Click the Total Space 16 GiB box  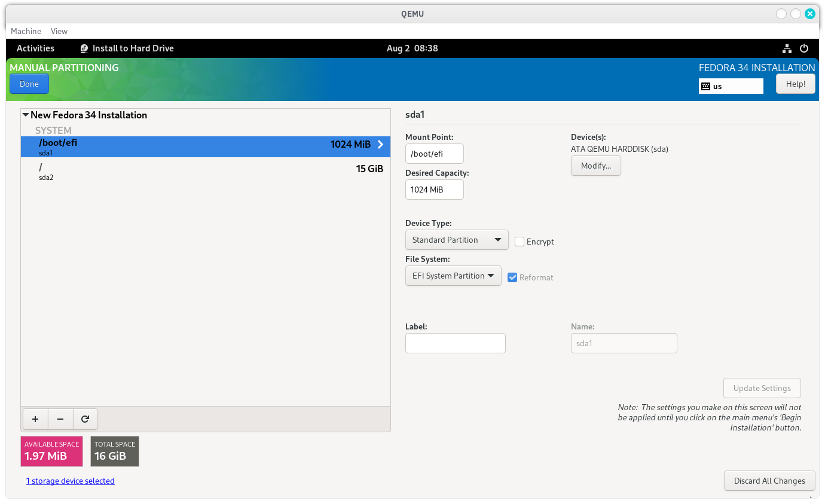pyautogui.click(x=115, y=451)
